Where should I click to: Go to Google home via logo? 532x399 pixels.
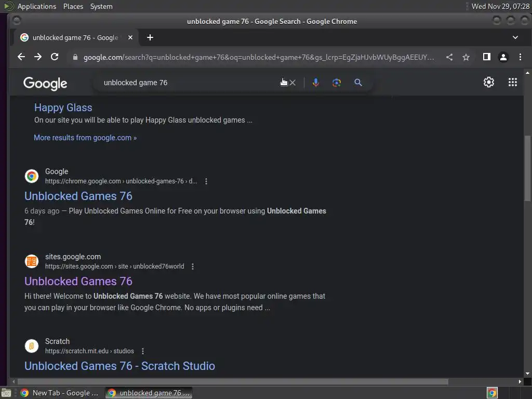[x=45, y=84]
